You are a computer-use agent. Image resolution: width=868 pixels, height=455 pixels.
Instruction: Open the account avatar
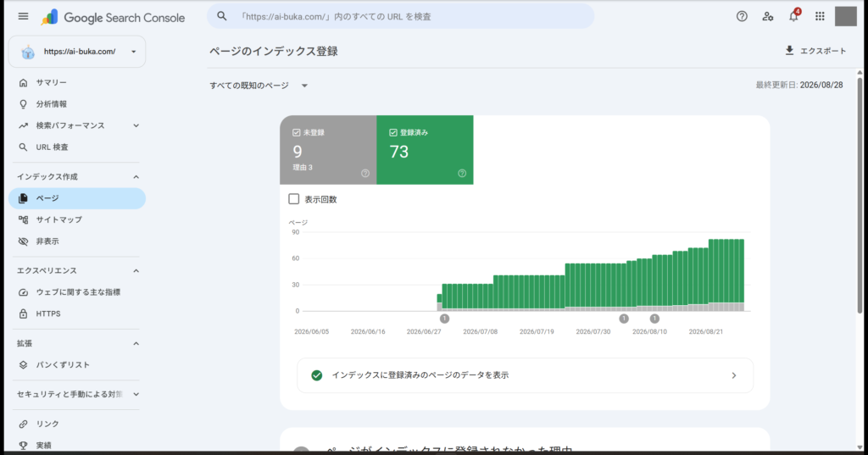coord(845,17)
